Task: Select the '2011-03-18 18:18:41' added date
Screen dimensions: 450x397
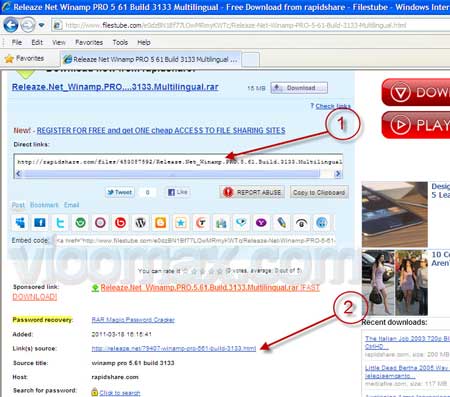Action: (121, 334)
